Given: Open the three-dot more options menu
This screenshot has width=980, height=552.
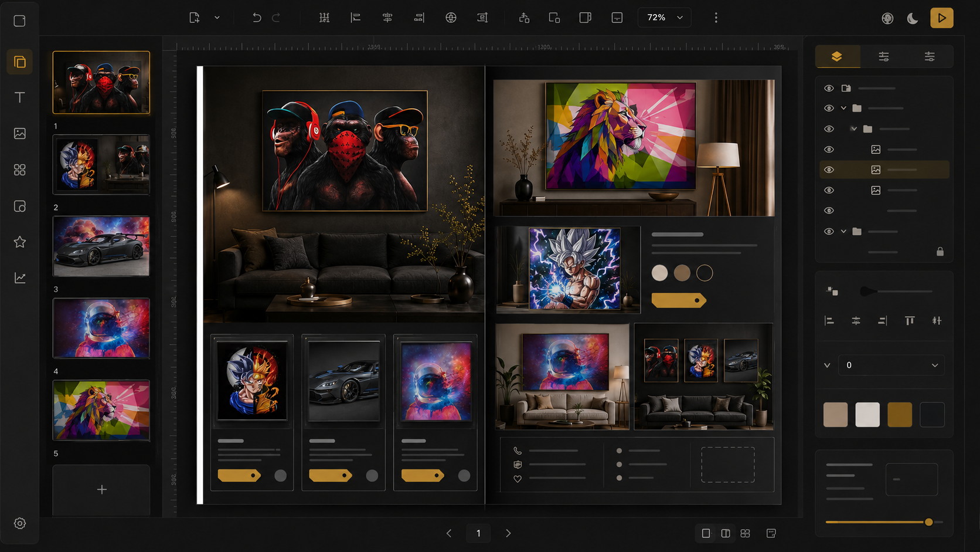Looking at the screenshot, I should click(x=716, y=18).
